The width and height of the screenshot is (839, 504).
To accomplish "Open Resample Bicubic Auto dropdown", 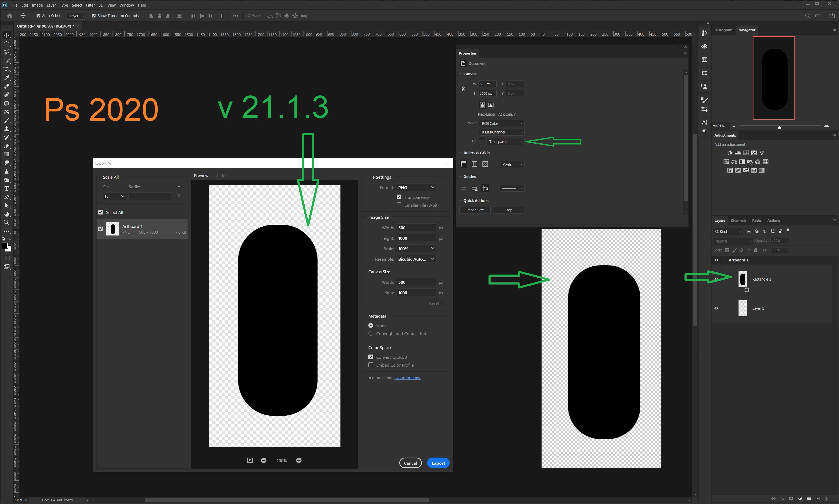I will pyautogui.click(x=416, y=259).
